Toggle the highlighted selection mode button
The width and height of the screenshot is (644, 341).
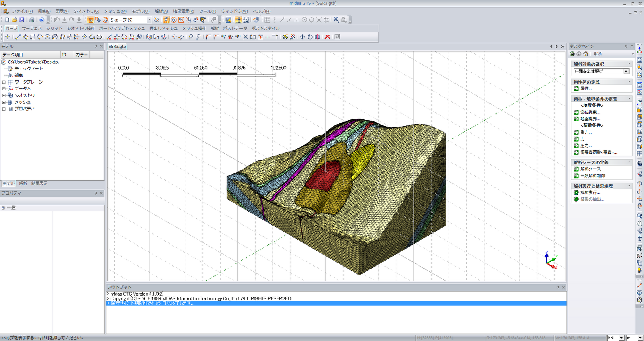[x=91, y=20]
